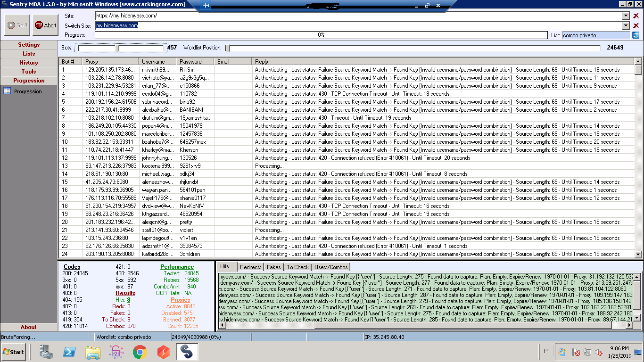
Task: Switch to the To Check tab
Action: [x=297, y=267]
